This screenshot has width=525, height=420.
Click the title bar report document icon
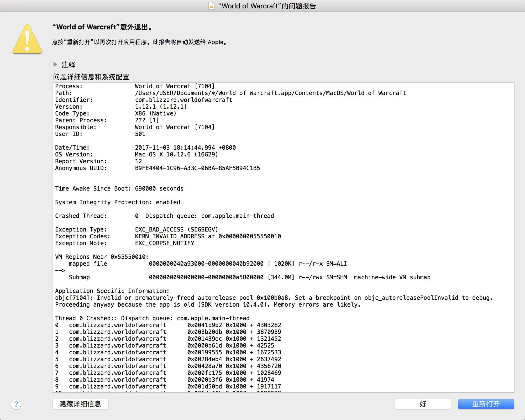pos(211,6)
